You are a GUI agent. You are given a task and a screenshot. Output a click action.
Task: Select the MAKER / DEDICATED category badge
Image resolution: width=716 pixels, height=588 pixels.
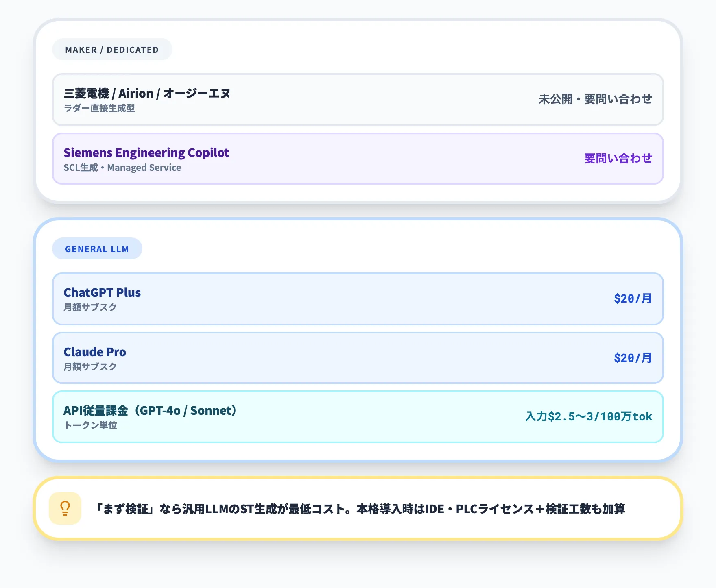112,50
